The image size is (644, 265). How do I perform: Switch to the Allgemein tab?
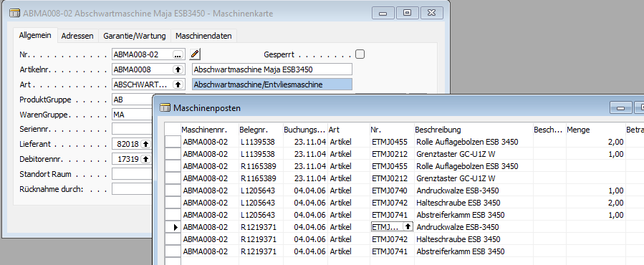click(x=35, y=35)
